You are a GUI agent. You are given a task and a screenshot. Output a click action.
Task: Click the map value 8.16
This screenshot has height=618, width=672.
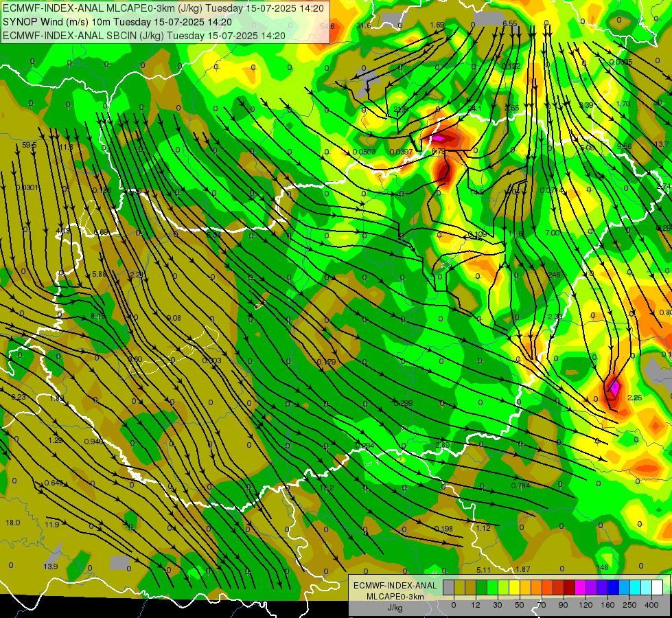pos(97,317)
